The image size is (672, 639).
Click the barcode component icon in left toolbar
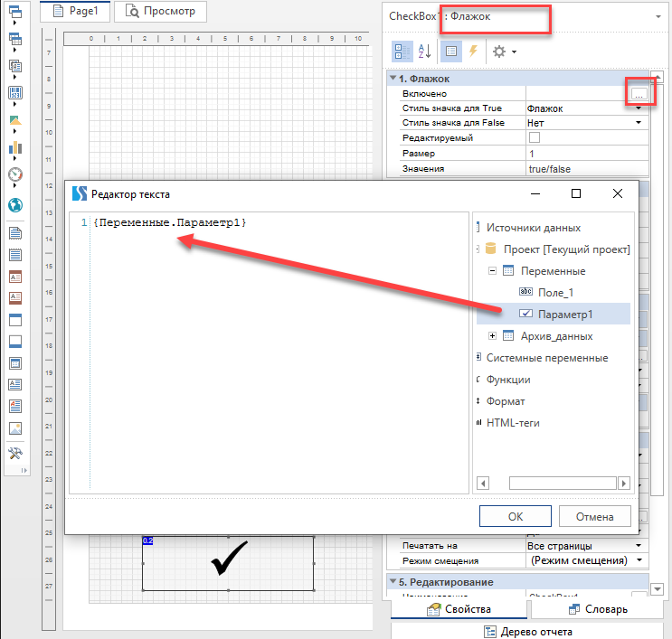(x=14, y=92)
